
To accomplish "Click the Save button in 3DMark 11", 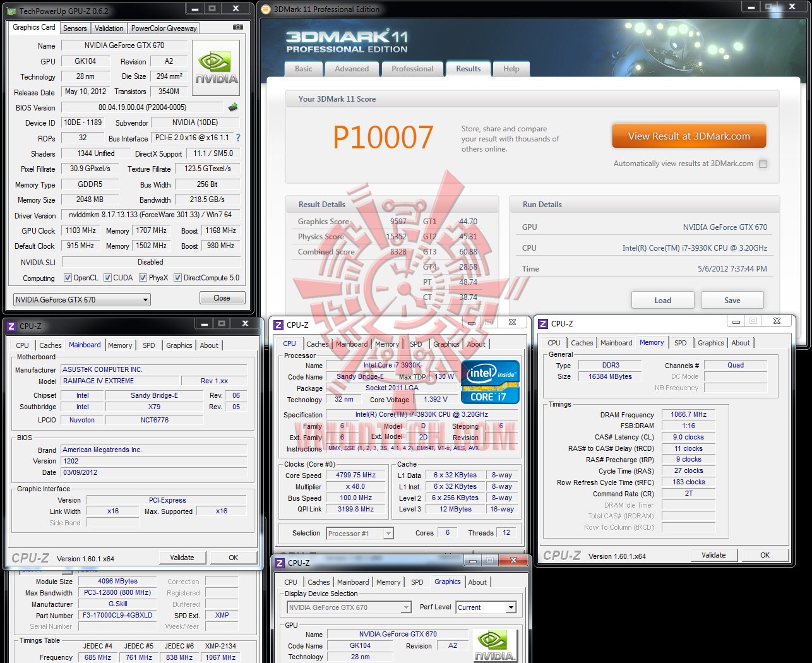I will (x=732, y=301).
